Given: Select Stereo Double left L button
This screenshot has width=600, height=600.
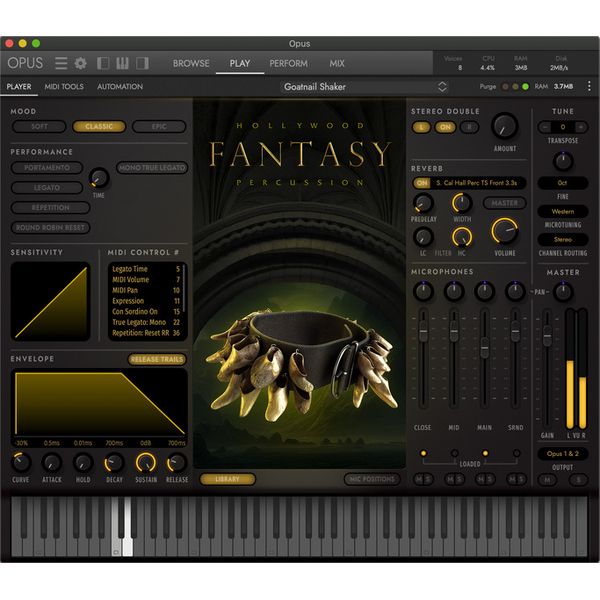Looking at the screenshot, I should tap(421, 127).
